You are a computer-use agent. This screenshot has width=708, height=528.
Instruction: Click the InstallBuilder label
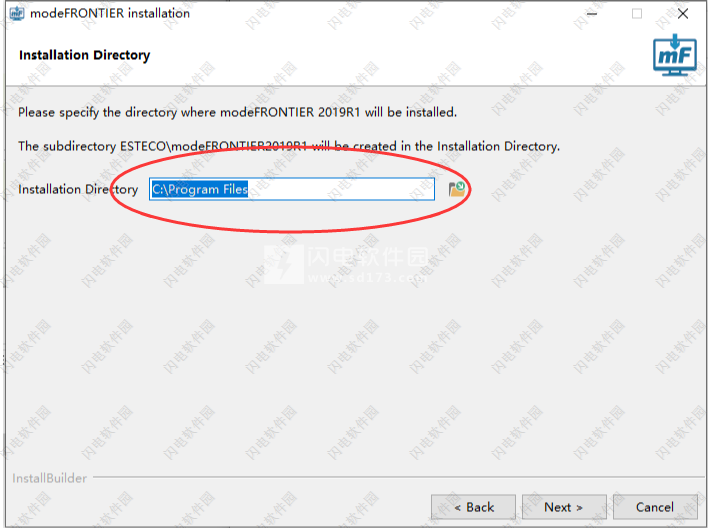(x=50, y=478)
